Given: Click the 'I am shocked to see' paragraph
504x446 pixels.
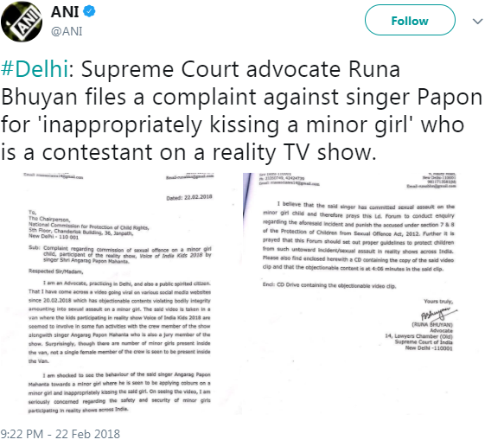Looking at the screenshot, I should tap(119, 392).
